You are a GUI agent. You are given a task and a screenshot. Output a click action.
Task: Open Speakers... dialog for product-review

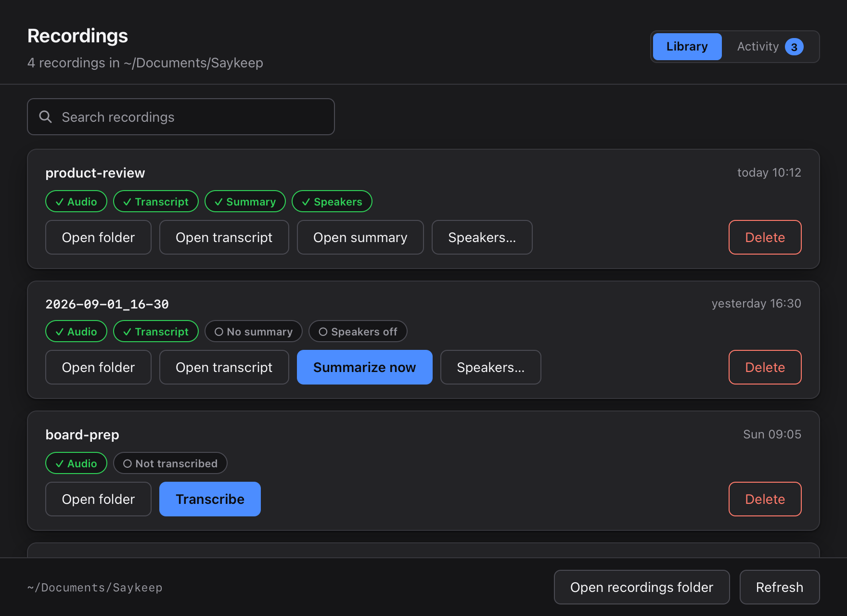(482, 237)
